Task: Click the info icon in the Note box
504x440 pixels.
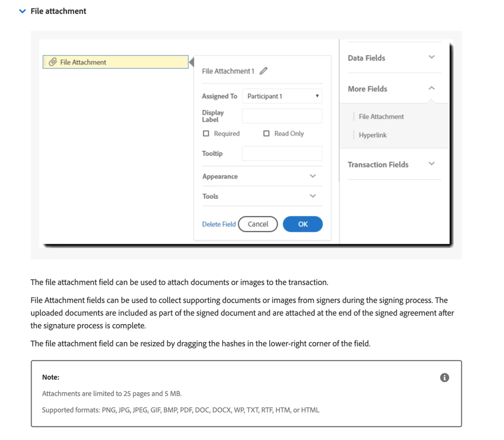Action: pyautogui.click(x=445, y=378)
